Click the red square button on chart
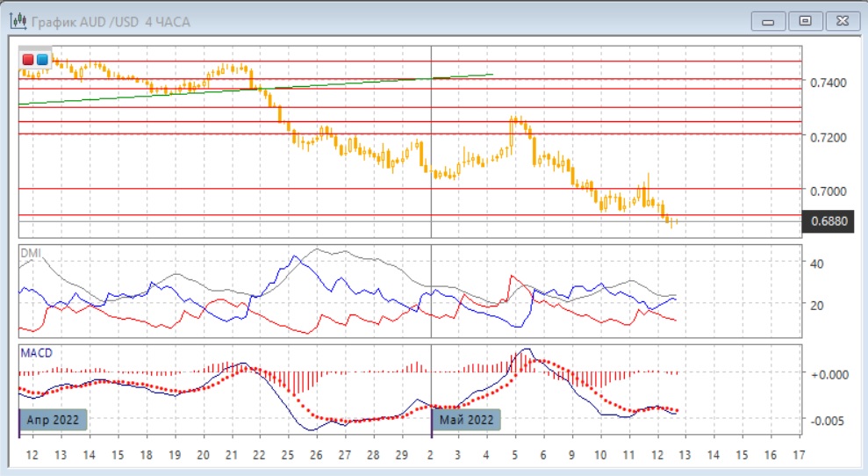The width and height of the screenshot is (868, 476). pos(27,60)
